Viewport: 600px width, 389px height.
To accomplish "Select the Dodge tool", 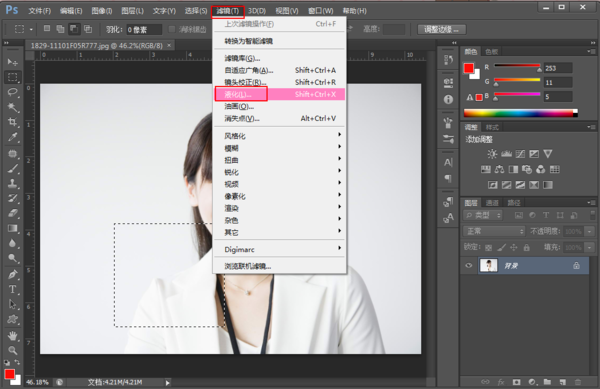I will pos(12,259).
